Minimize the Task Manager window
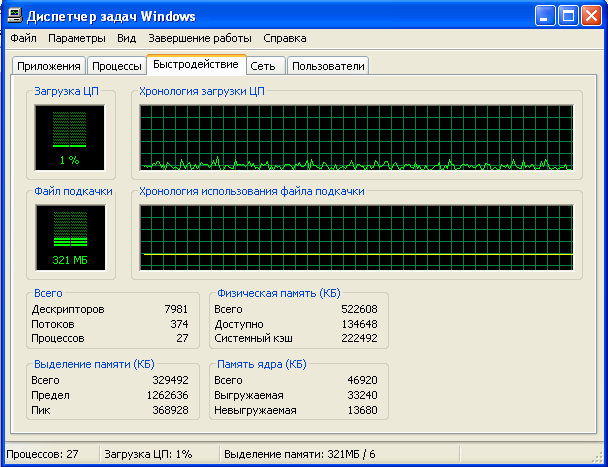This screenshot has height=467, width=608. click(x=545, y=16)
